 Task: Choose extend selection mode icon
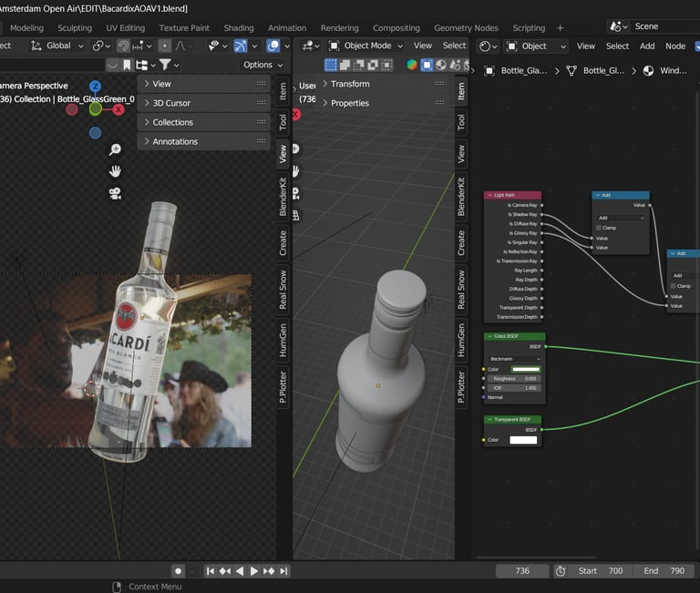(x=345, y=66)
